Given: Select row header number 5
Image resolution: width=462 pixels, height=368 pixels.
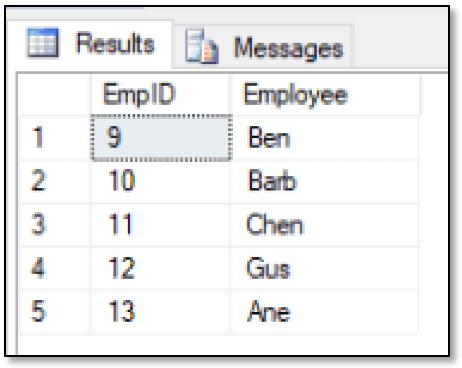Looking at the screenshot, I should coord(55,311).
